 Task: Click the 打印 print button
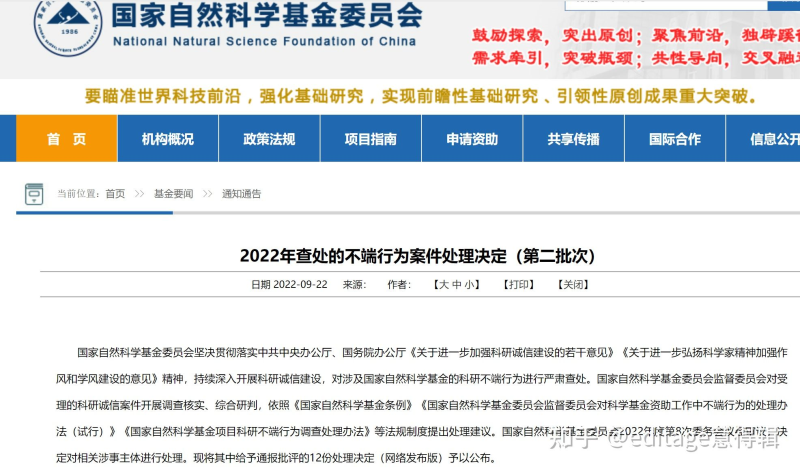(519, 285)
